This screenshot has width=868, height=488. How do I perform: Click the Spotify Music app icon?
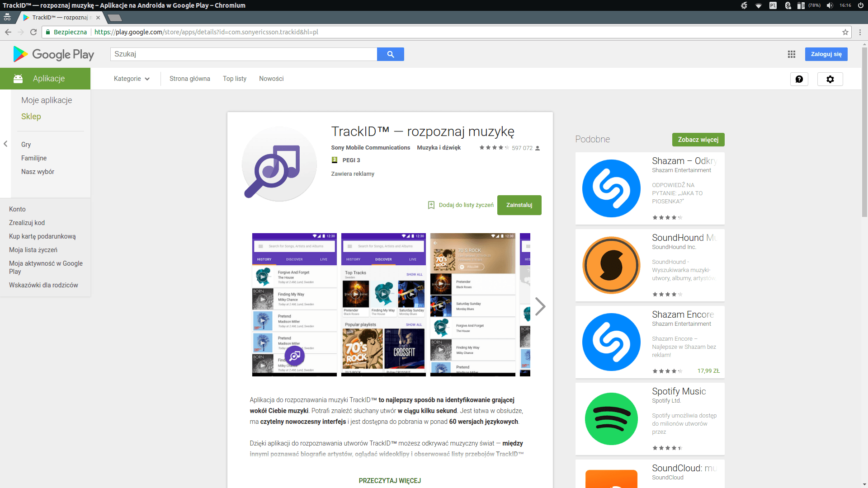[611, 419]
